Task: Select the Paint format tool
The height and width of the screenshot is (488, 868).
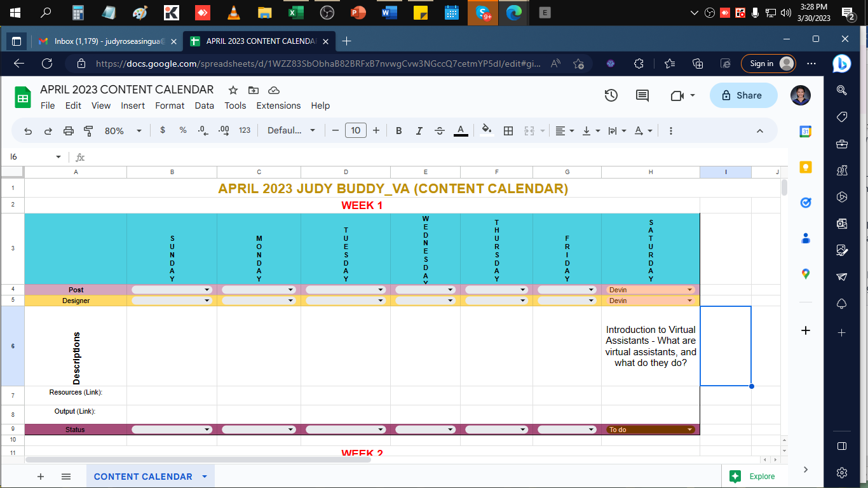Action: coord(89,131)
